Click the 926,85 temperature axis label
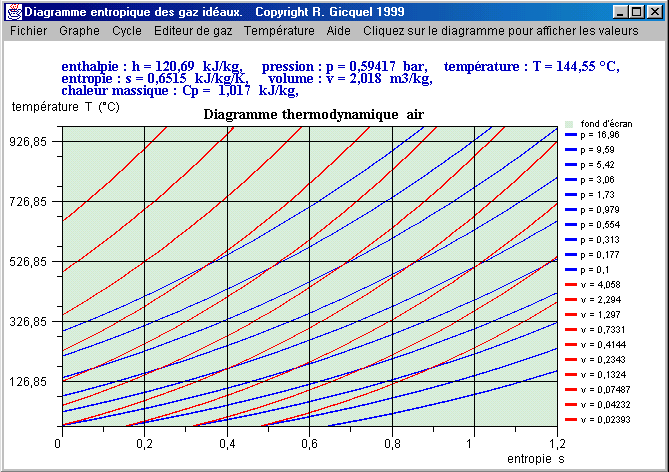Screen dimensions: 669x472 [x=28, y=142]
